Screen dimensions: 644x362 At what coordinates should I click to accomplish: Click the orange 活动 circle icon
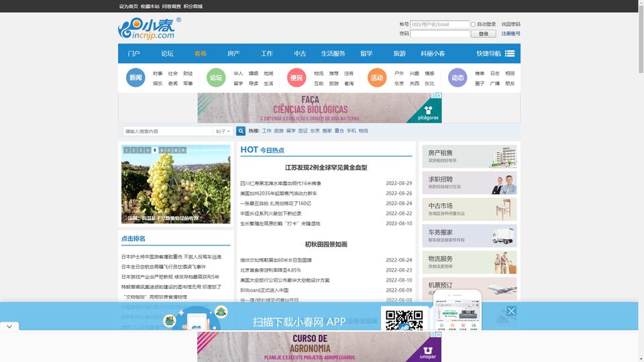point(377,78)
